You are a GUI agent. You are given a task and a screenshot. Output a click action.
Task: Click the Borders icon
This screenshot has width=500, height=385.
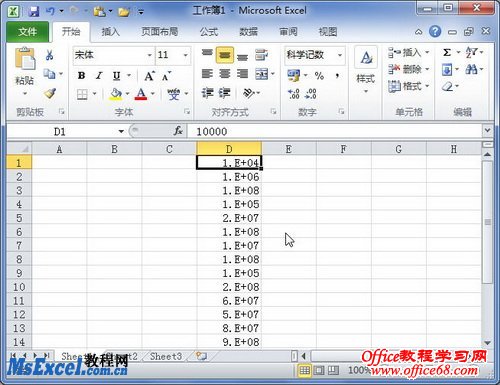click(82, 94)
